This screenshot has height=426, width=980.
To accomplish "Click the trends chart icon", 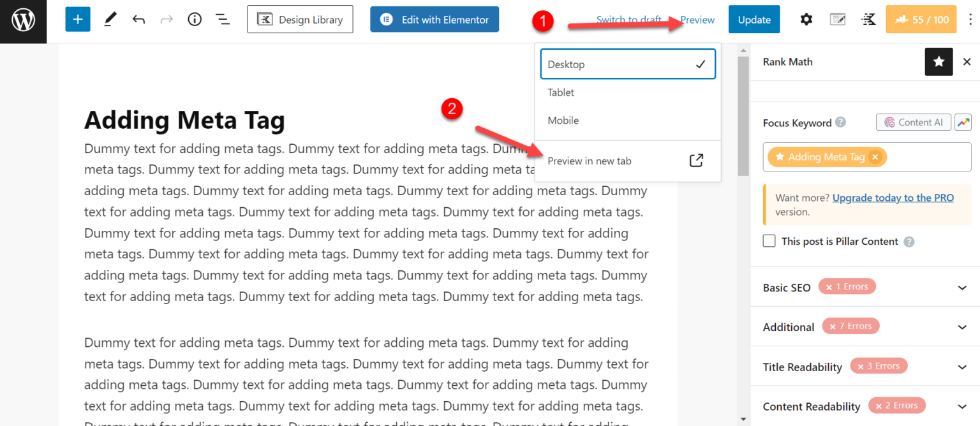I will [x=963, y=122].
